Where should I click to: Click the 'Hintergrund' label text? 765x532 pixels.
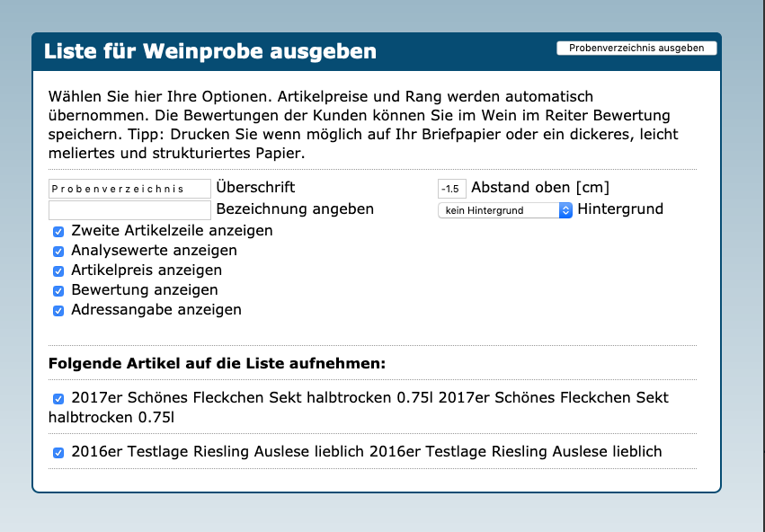[x=620, y=208]
